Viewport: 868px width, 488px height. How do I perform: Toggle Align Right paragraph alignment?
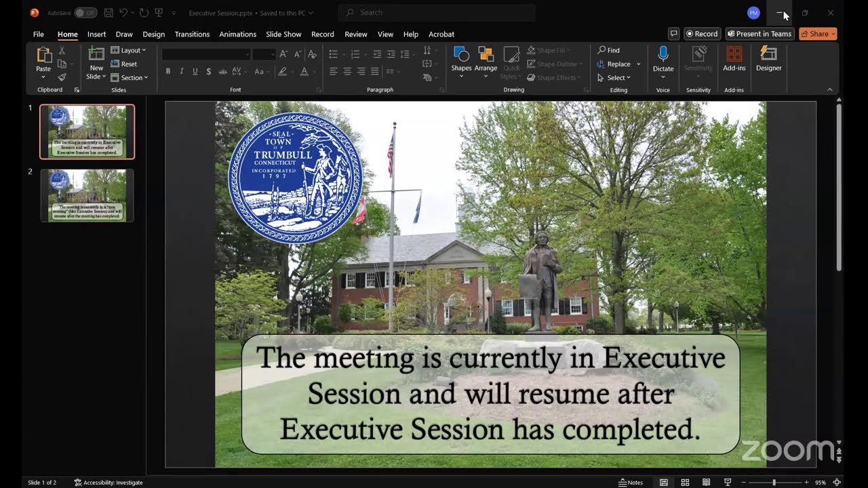point(360,71)
